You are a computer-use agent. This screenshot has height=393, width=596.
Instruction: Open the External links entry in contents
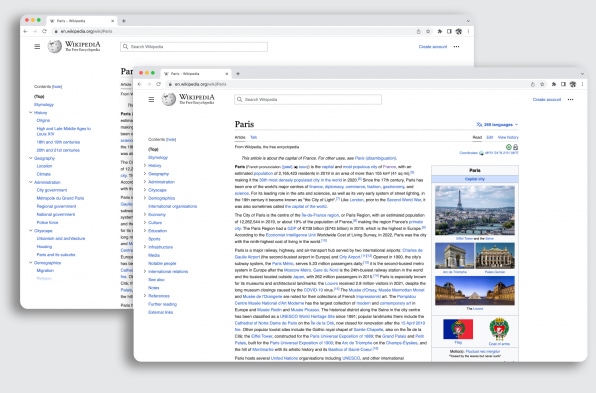(x=160, y=312)
